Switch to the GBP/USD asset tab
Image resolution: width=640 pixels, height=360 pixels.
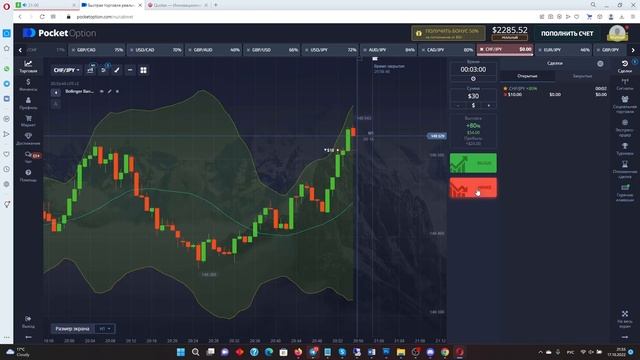272,50
